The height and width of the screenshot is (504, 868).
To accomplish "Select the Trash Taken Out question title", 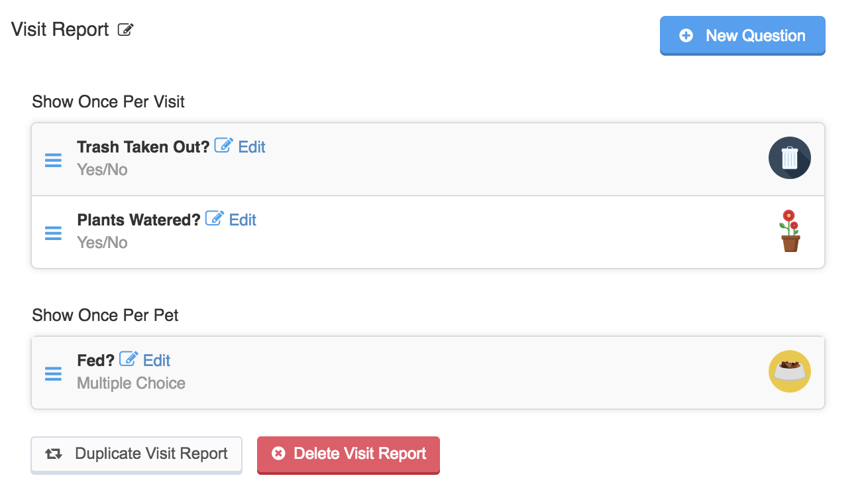I will click(143, 147).
